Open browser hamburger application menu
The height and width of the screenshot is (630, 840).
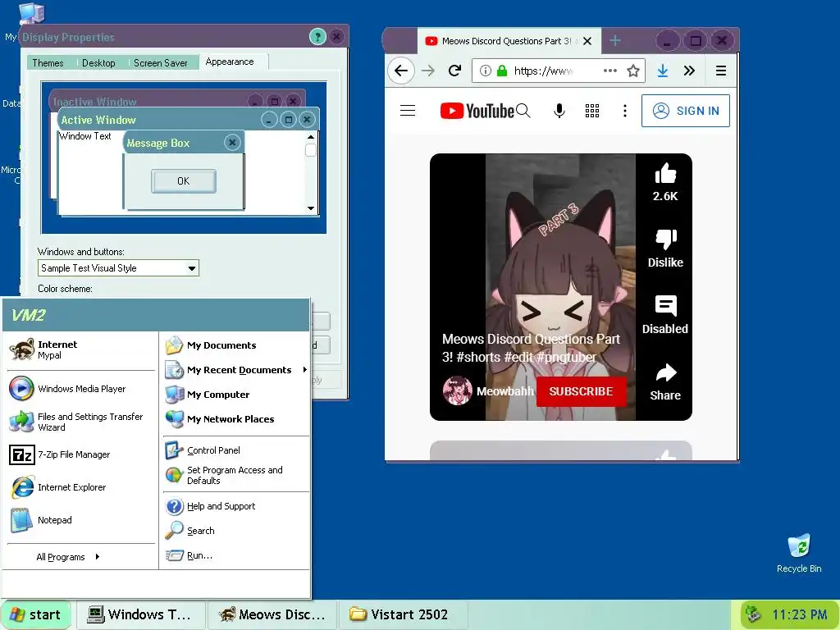[x=721, y=71]
